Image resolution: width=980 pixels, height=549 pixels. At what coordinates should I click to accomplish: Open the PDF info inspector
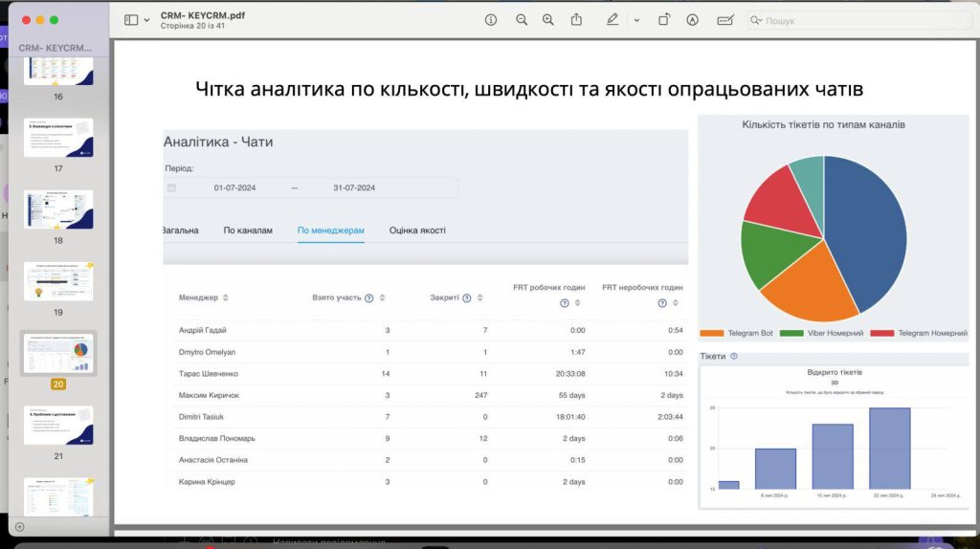[491, 20]
